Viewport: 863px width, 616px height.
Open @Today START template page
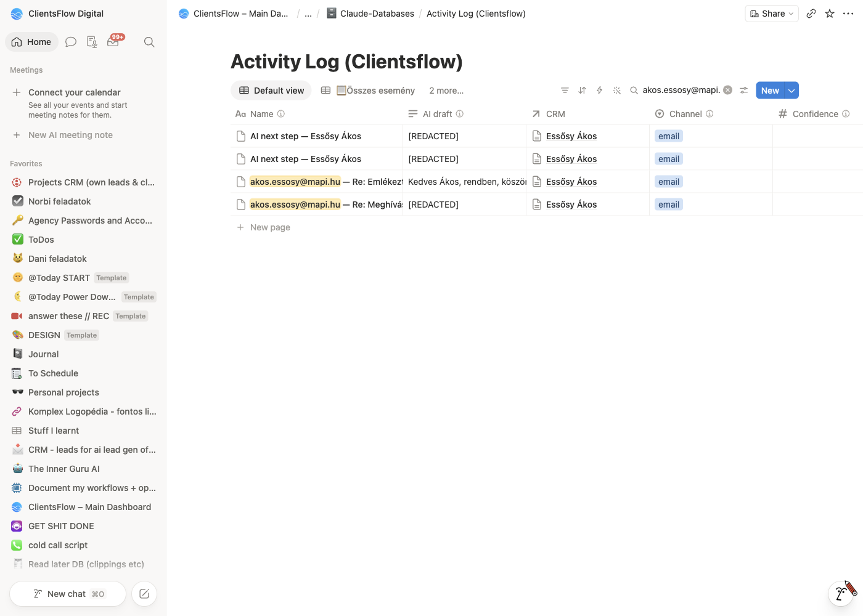tap(83, 278)
